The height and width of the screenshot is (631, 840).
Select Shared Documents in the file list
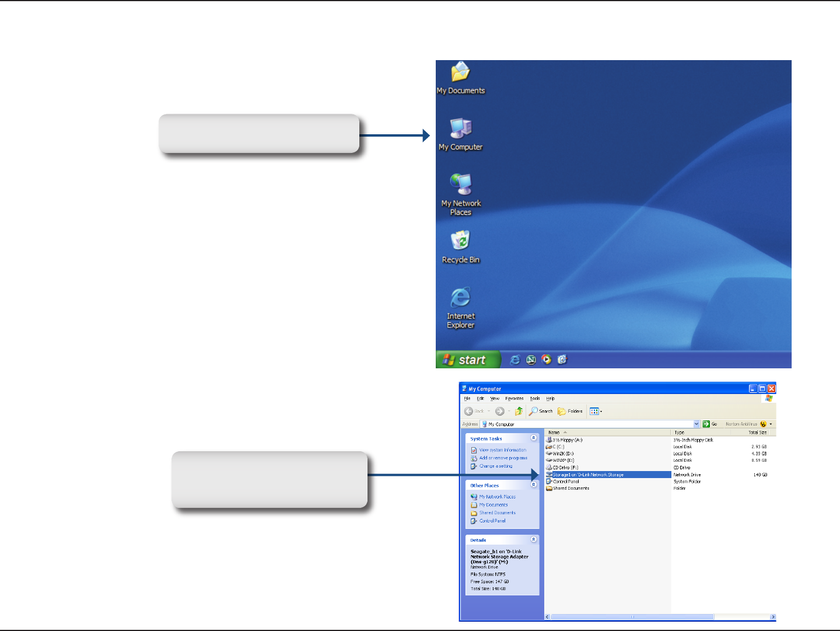click(568, 489)
